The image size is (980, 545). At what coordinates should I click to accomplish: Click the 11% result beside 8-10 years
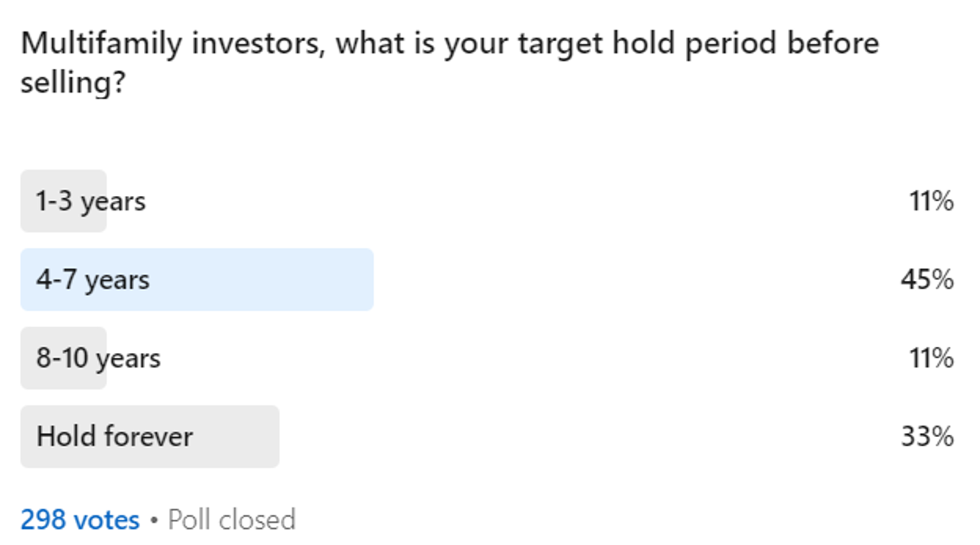point(931,358)
